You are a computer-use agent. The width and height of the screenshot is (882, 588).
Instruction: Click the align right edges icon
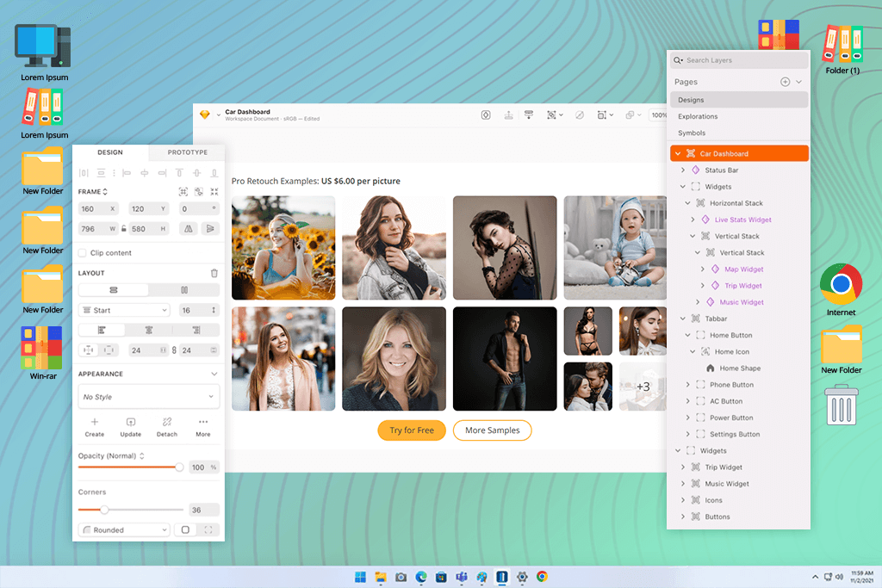click(162, 173)
